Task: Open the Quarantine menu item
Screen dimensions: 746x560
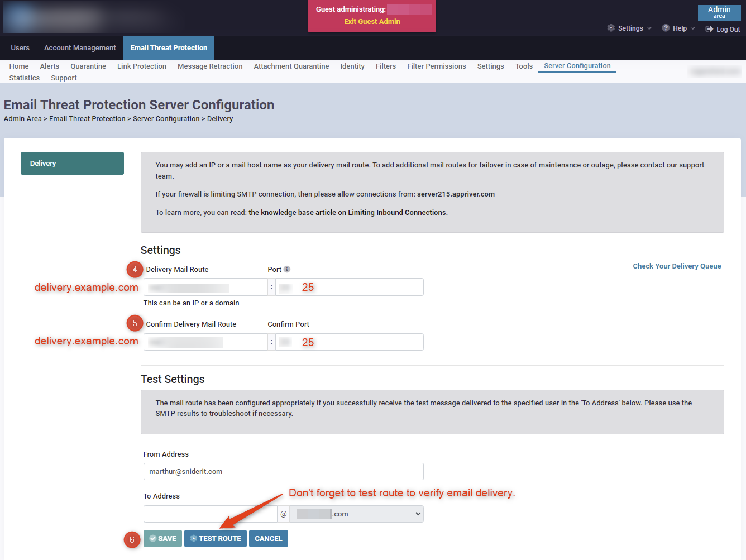Action: [88, 66]
